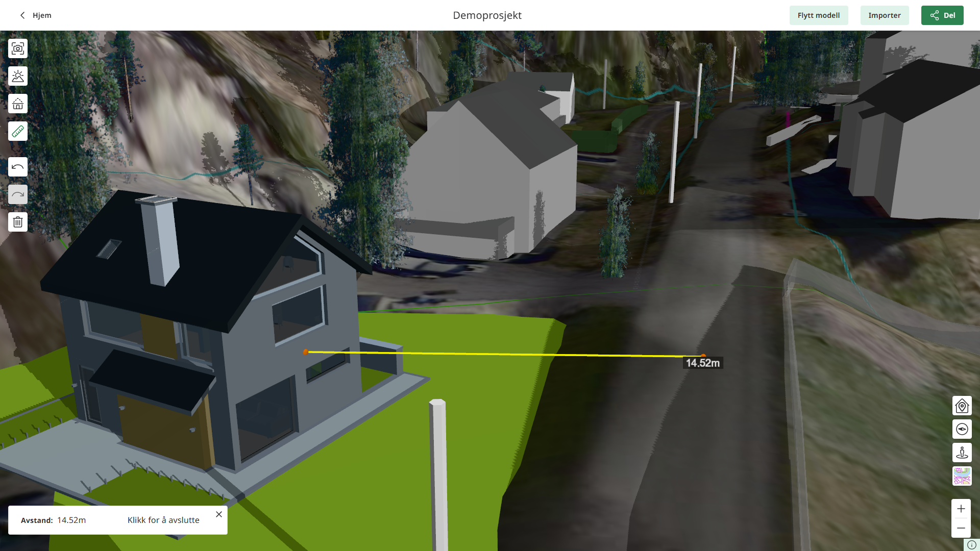This screenshot has height=551, width=980.
Task: Click the 14.52m measurement label
Action: point(702,363)
